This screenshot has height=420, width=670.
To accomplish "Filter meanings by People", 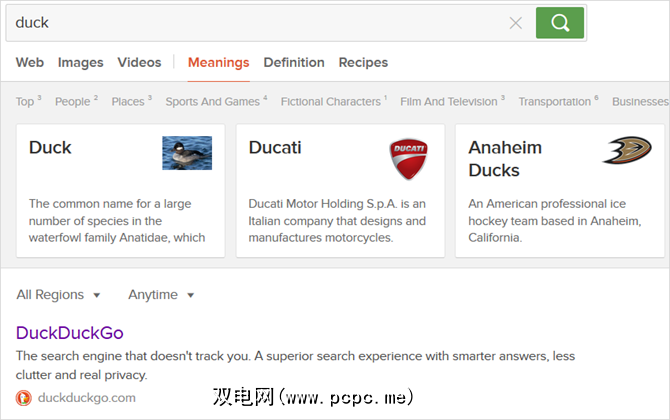I will (76, 101).
